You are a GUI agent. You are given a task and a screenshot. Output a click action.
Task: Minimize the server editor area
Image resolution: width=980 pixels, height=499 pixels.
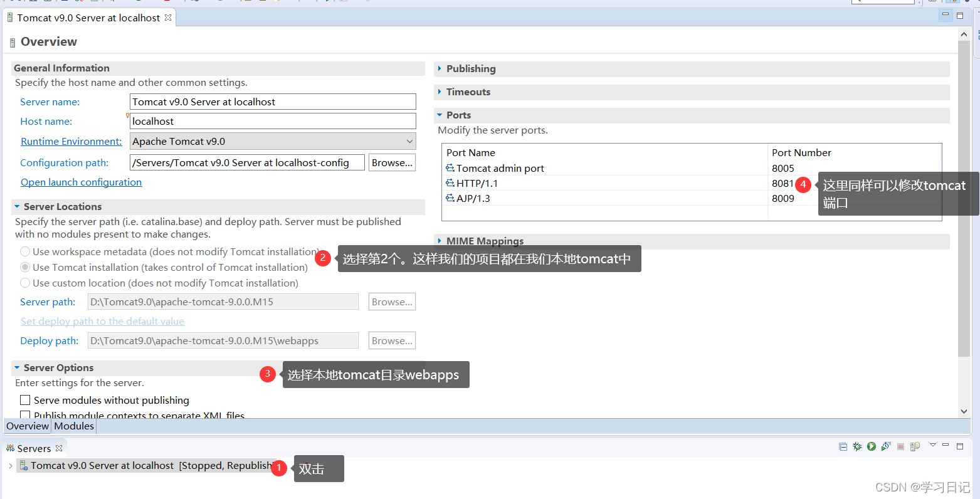click(x=946, y=15)
